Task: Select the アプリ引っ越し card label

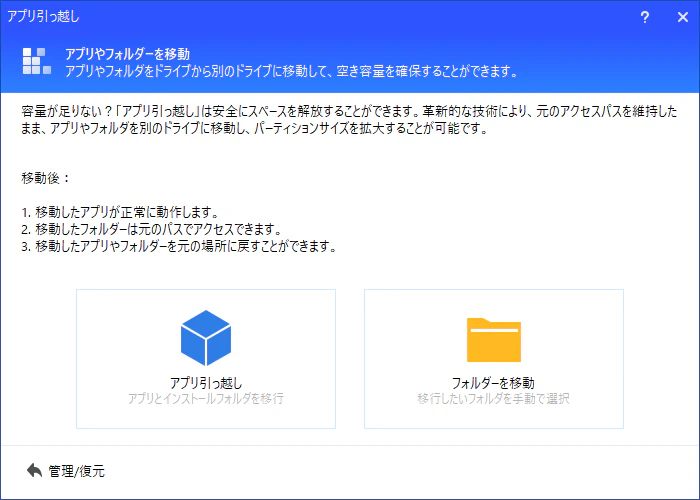Action: pyautogui.click(x=206, y=383)
